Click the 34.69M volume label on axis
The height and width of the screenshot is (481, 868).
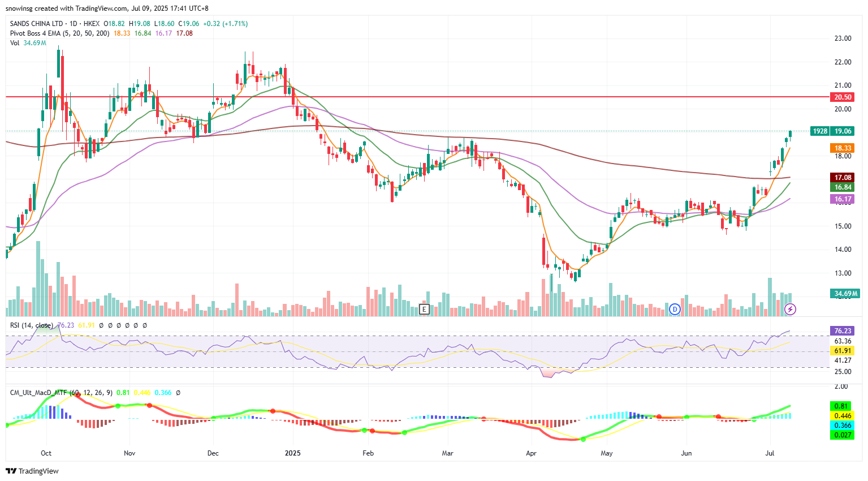[845, 293]
